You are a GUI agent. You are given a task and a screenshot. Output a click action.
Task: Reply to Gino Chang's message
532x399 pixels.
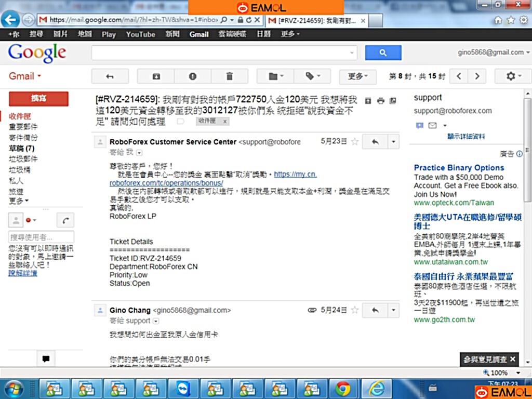pos(375,310)
